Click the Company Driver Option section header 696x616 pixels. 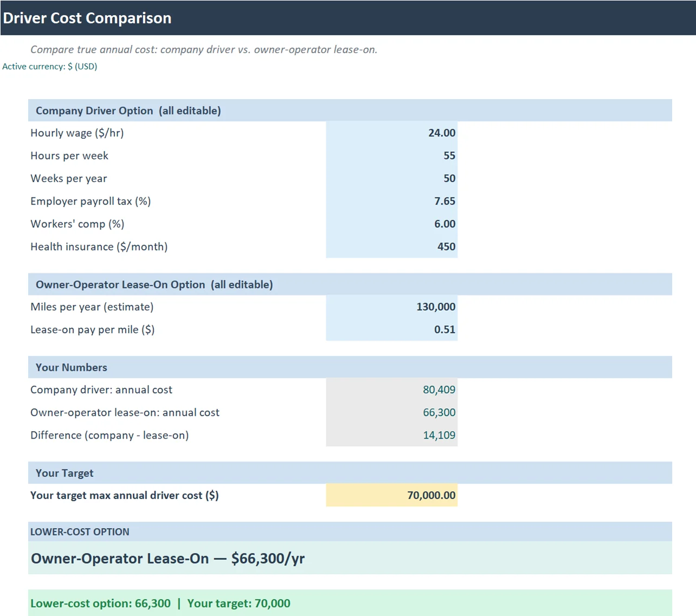point(350,111)
